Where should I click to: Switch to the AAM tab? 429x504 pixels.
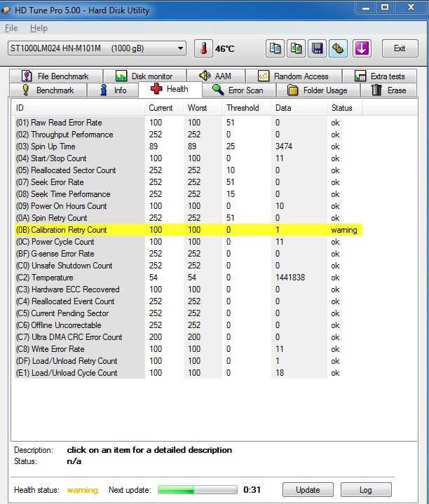216,76
